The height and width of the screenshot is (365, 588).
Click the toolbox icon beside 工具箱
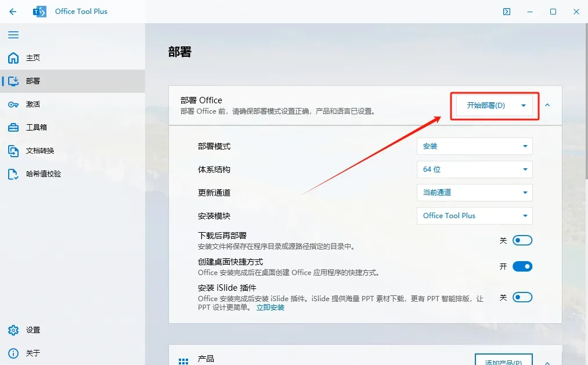pyautogui.click(x=13, y=128)
